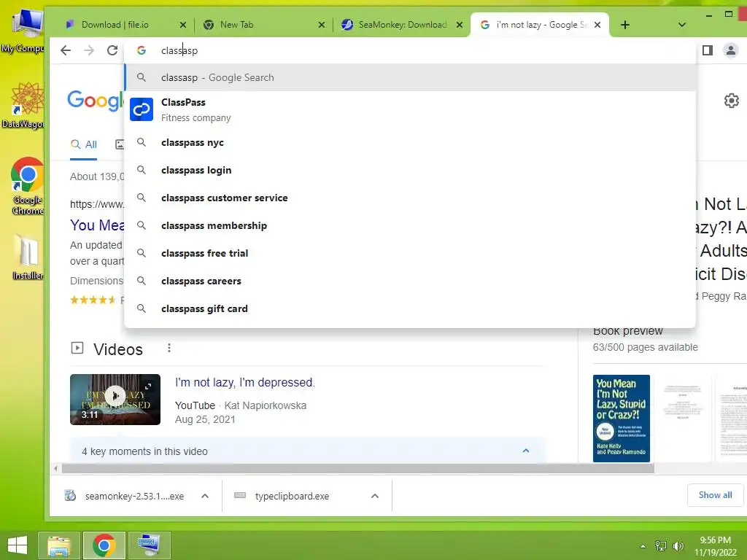
Task: Open File Explorer from the taskbar
Action: (58, 545)
